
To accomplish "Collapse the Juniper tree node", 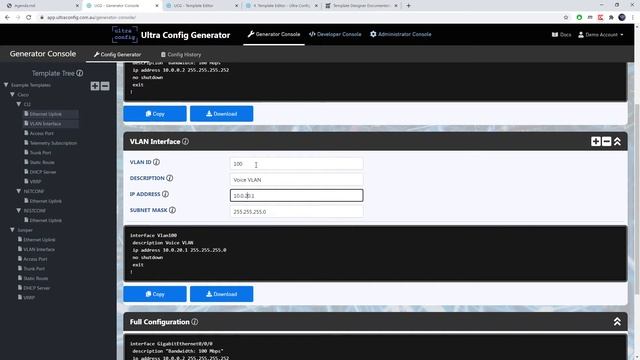I will coord(12,230).
